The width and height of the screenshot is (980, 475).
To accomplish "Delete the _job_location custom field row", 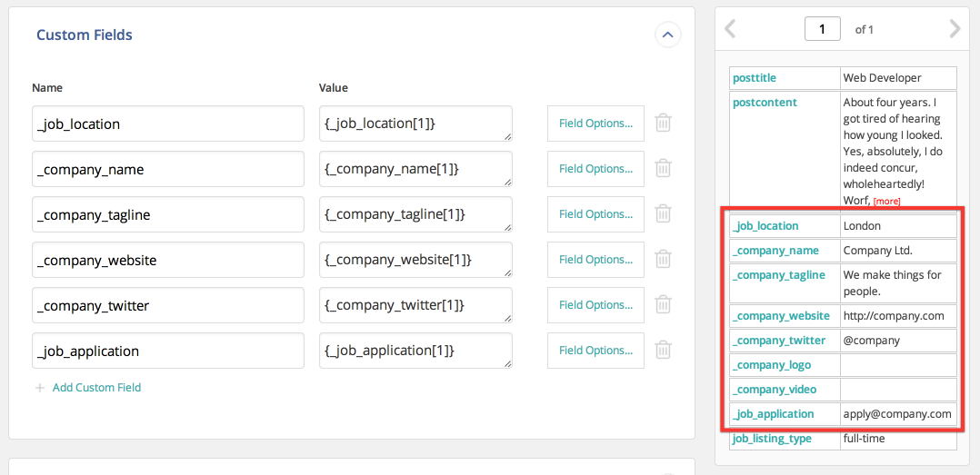I will point(663,123).
